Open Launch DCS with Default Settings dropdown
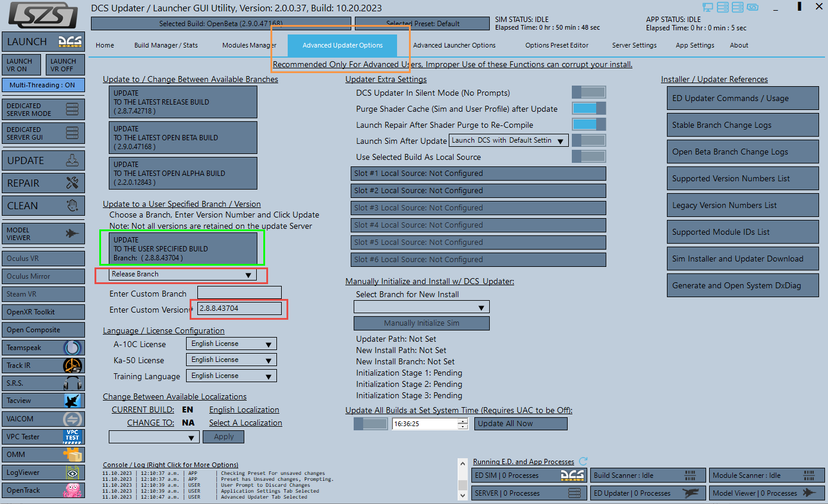This screenshot has width=828, height=504. click(509, 140)
